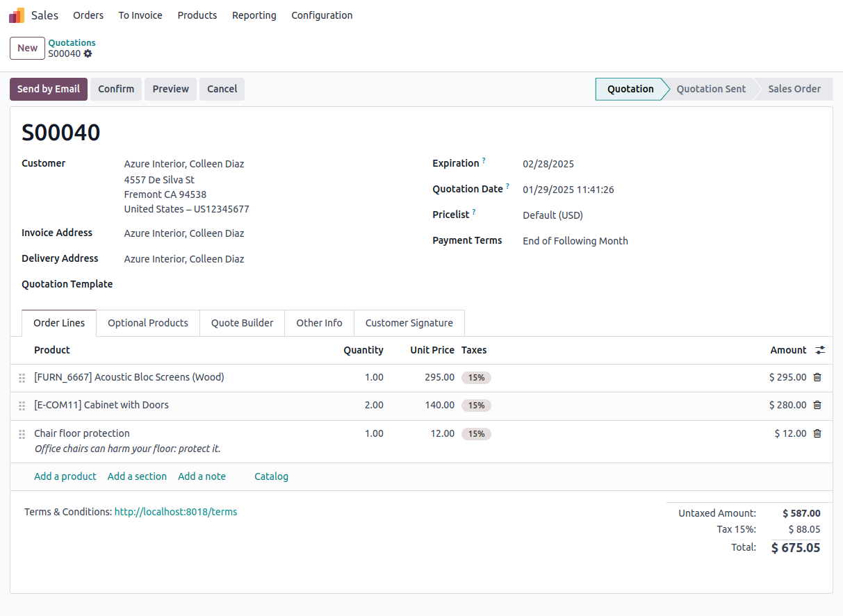Open the Terms & Conditions link
The height and width of the screenshot is (616, 843).
click(176, 512)
